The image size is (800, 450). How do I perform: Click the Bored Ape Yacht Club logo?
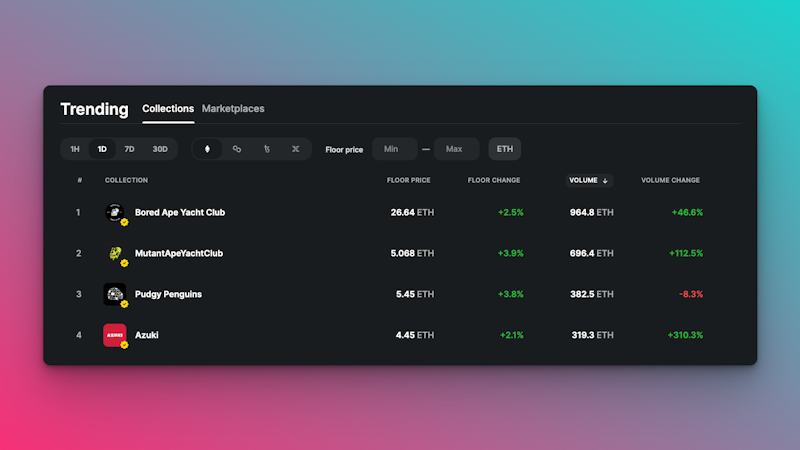(115, 212)
